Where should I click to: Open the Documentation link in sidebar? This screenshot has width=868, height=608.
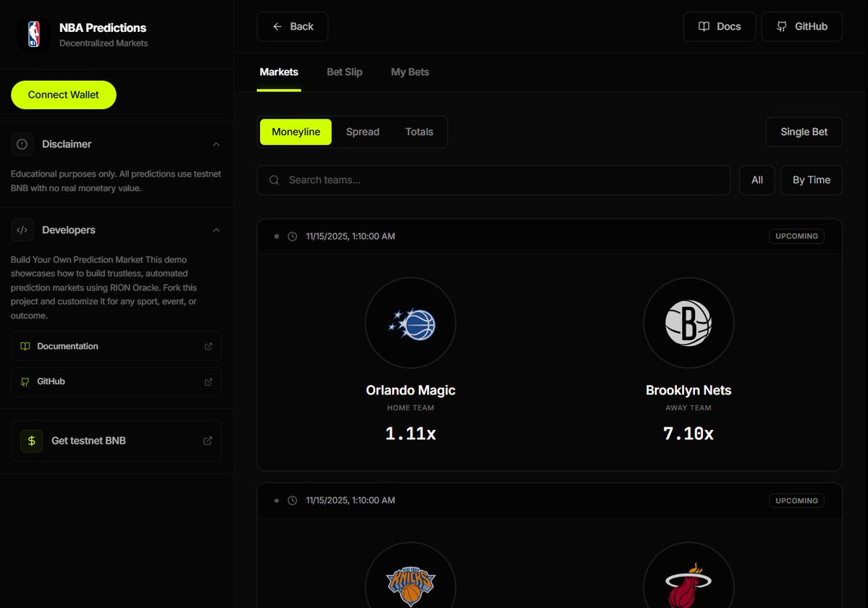(117, 346)
